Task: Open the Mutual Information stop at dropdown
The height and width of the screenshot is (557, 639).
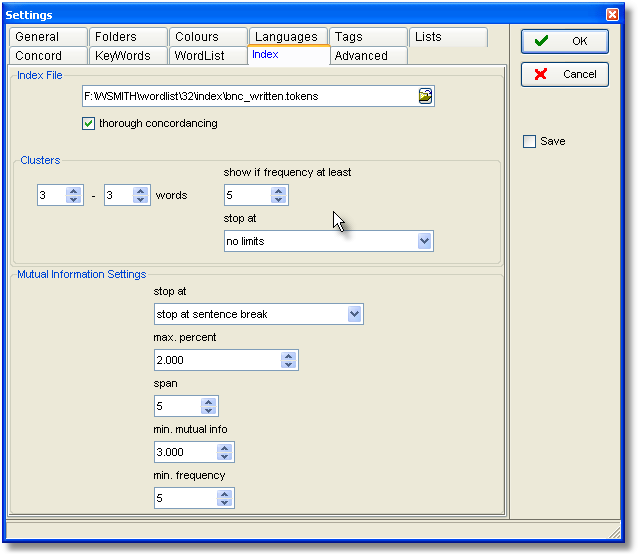Action: pos(355,314)
